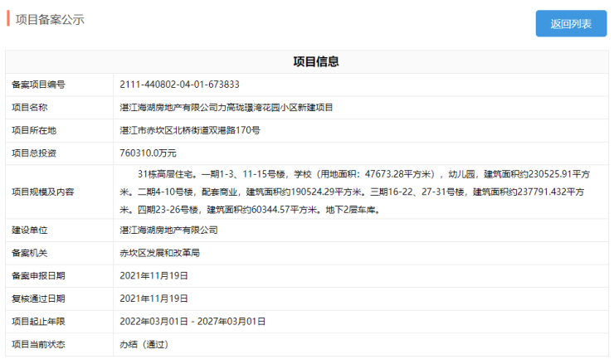Image resolution: width=614 pixels, height=364 pixels.
Task: Select the 备案项目编号 label cell
Action: [59, 85]
